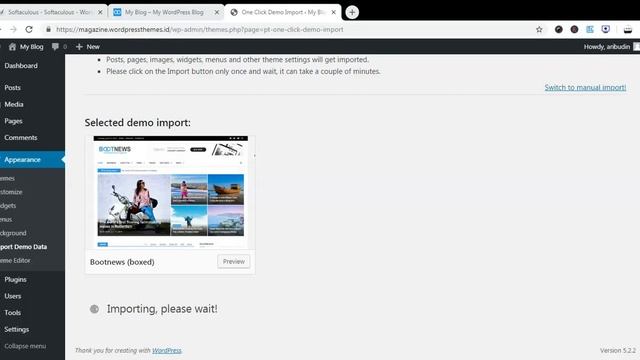
Task: Open Media in sidebar
Action: (14, 104)
